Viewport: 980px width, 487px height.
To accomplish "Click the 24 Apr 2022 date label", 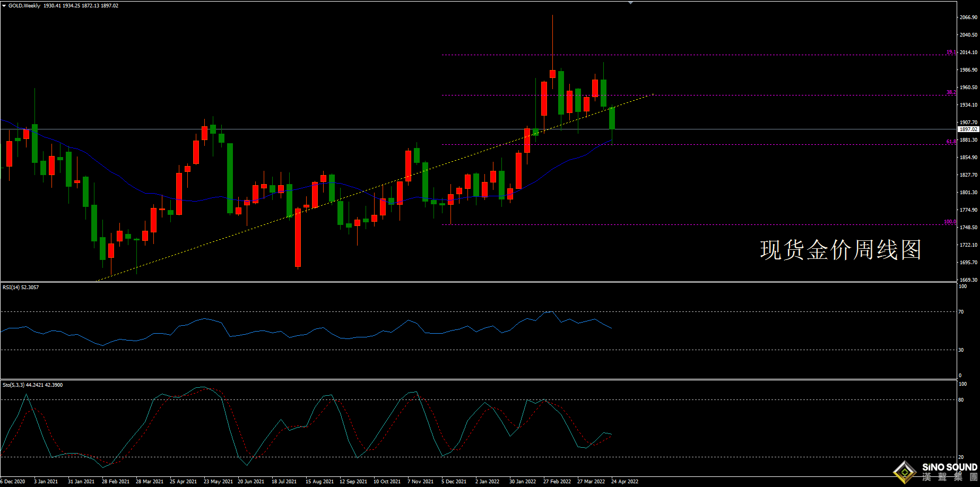I will click(x=625, y=482).
